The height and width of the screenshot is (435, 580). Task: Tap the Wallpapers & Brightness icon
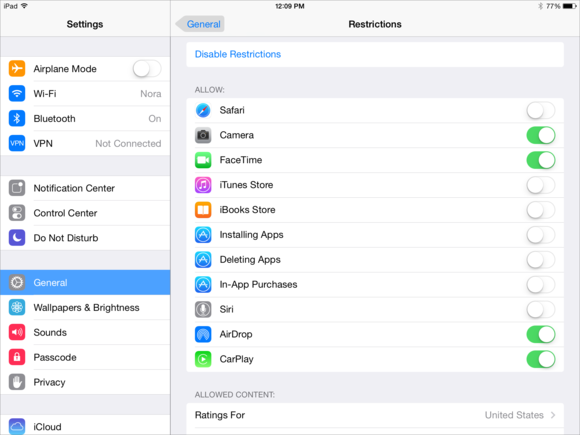click(x=17, y=307)
